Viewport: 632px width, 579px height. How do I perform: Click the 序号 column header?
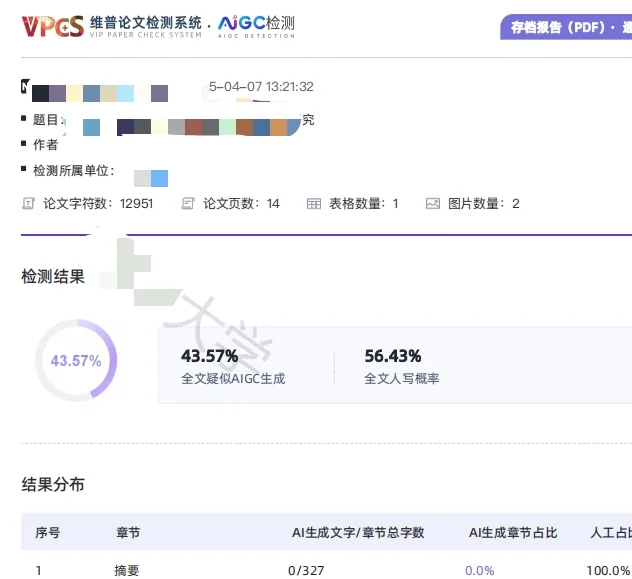(48, 533)
